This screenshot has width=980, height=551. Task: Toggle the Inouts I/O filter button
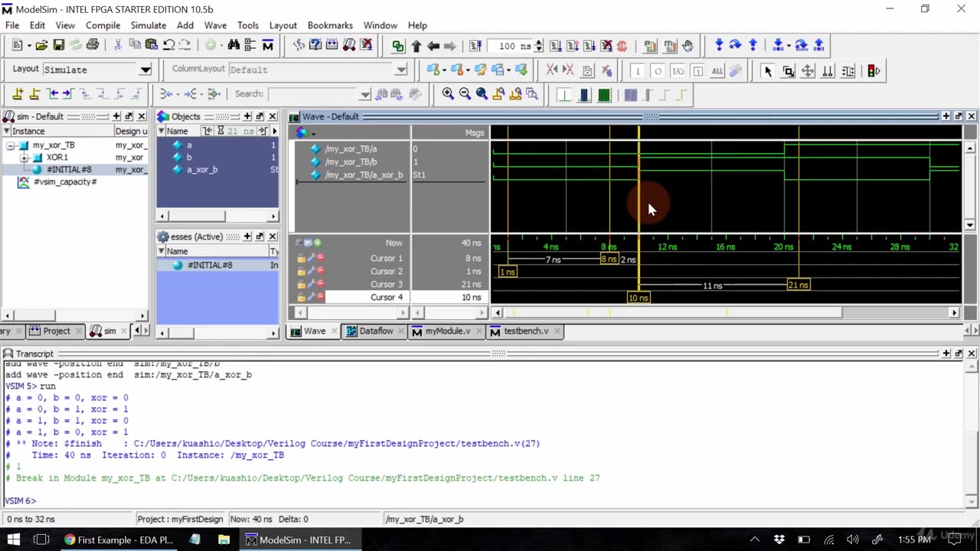click(x=678, y=71)
